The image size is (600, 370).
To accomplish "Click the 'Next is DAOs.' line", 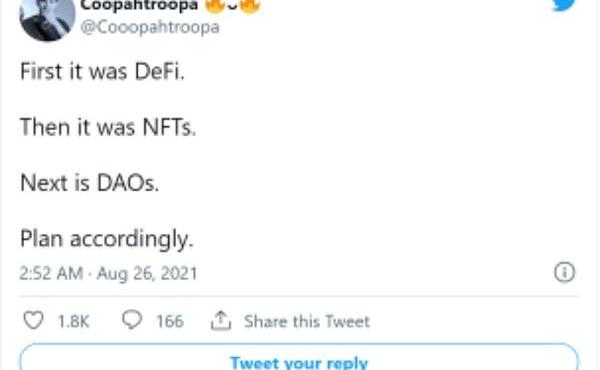I will [x=90, y=183].
